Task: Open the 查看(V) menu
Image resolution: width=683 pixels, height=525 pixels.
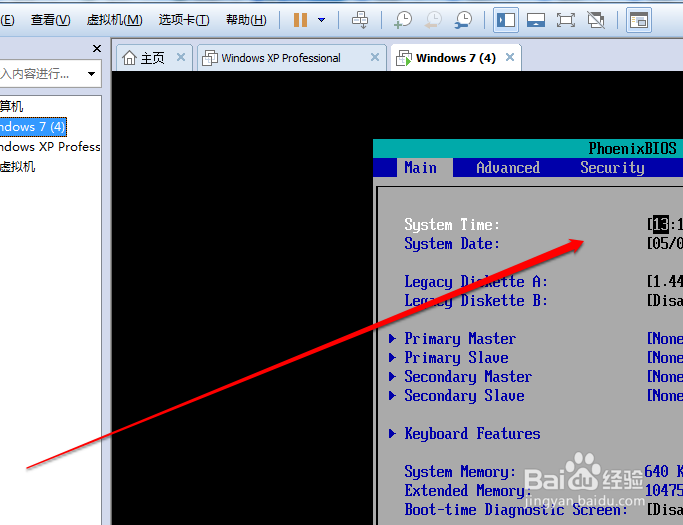Action: tap(51, 20)
